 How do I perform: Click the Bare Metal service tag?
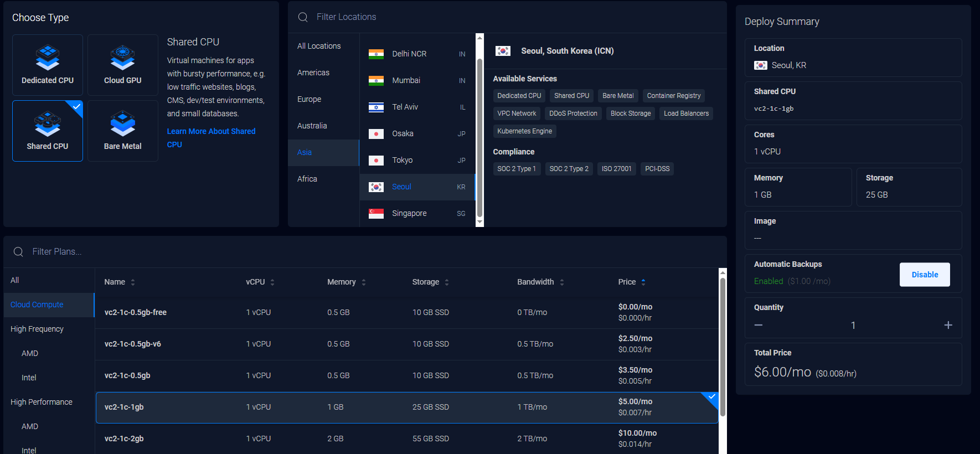[618, 96]
